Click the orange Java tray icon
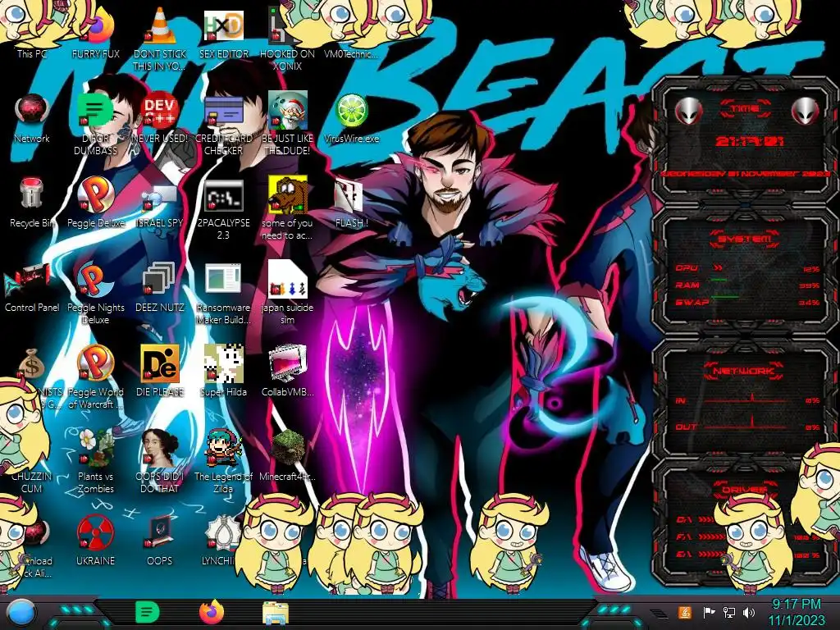 click(x=684, y=612)
